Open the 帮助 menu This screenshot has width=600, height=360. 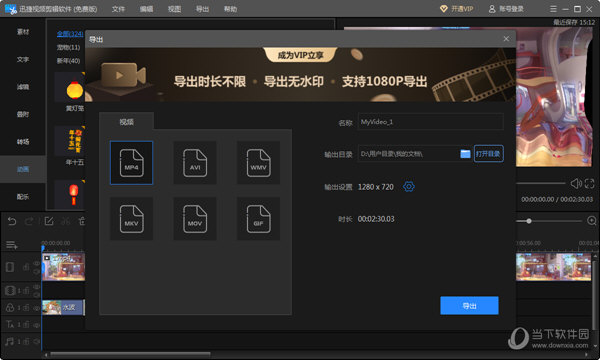[230, 9]
